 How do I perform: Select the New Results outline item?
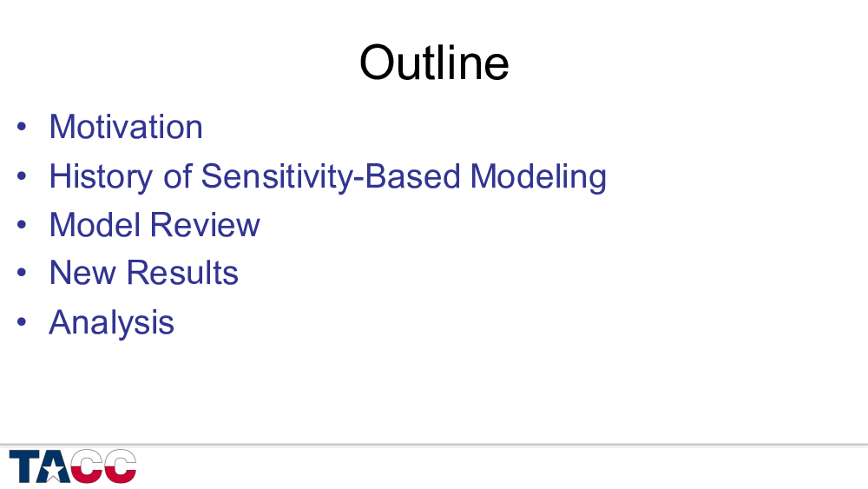[x=143, y=274]
